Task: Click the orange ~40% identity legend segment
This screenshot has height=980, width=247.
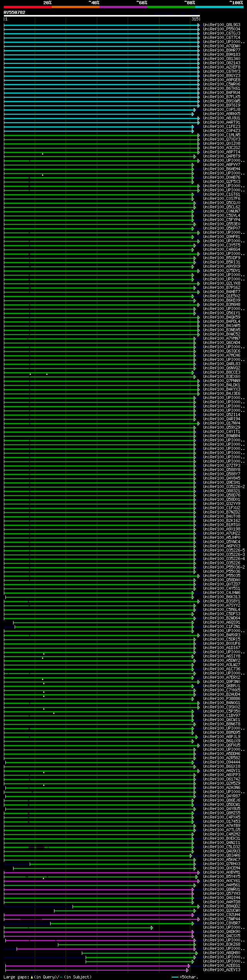Action: [76, 7]
